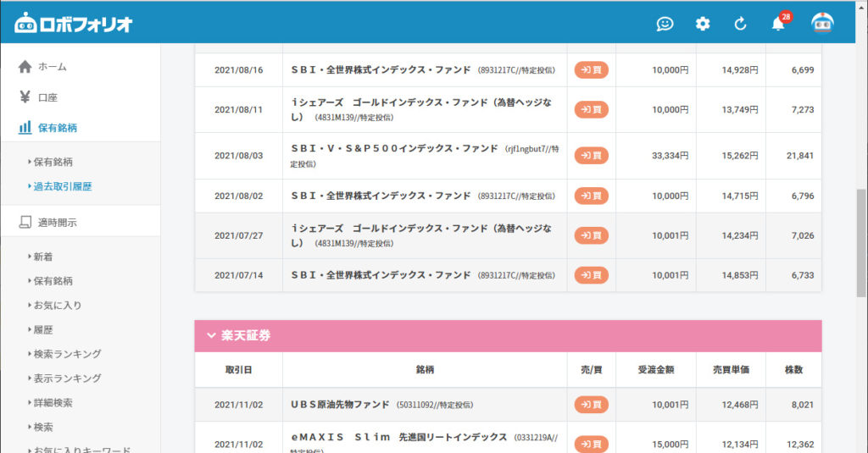
Task: Open お気に入り in the sidebar
Action: (58, 305)
